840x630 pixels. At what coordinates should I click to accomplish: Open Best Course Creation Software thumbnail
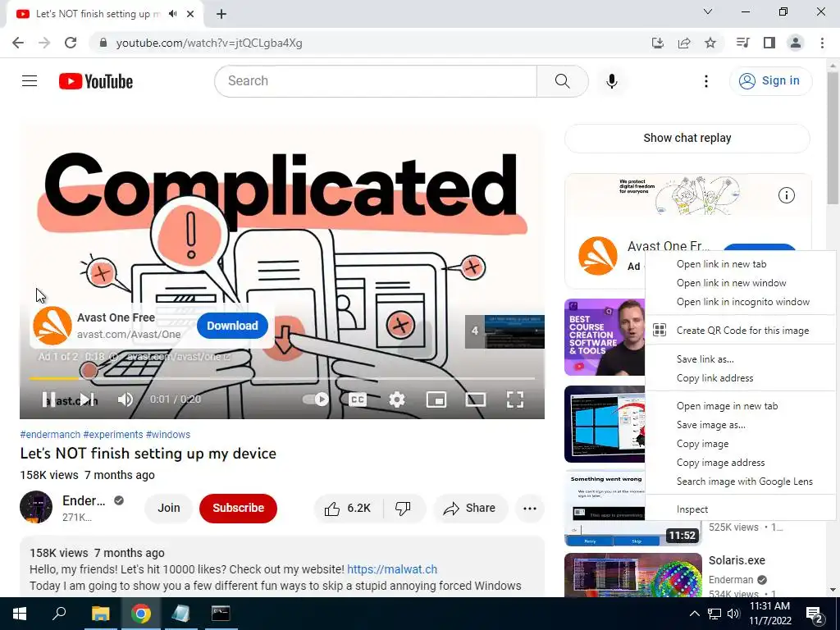click(605, 337)
